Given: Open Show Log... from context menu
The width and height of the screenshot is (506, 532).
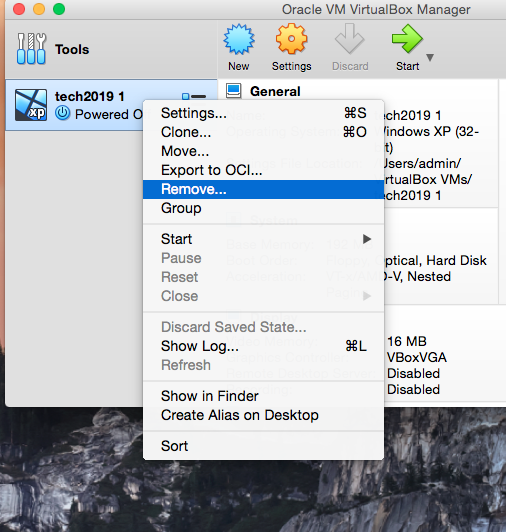Looking at the screenshot, I should click(x=263, y=346).
